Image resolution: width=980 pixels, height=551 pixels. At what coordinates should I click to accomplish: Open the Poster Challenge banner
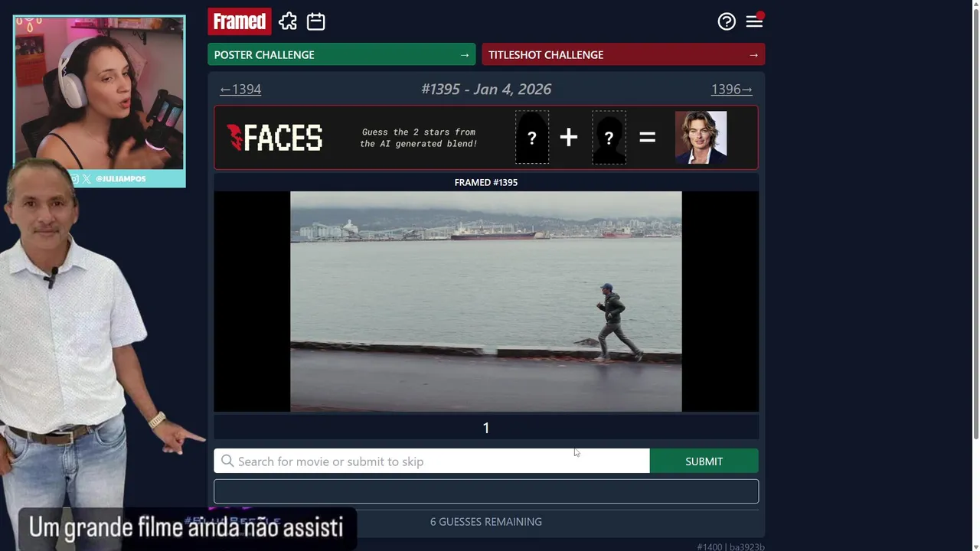pos(341,54)
